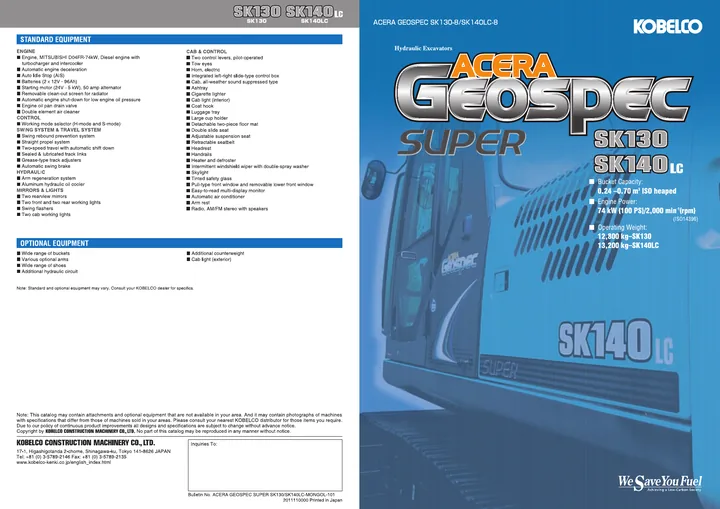
Task: Click 'Two rearview mirrors' list item
Action: coord(44,196)
